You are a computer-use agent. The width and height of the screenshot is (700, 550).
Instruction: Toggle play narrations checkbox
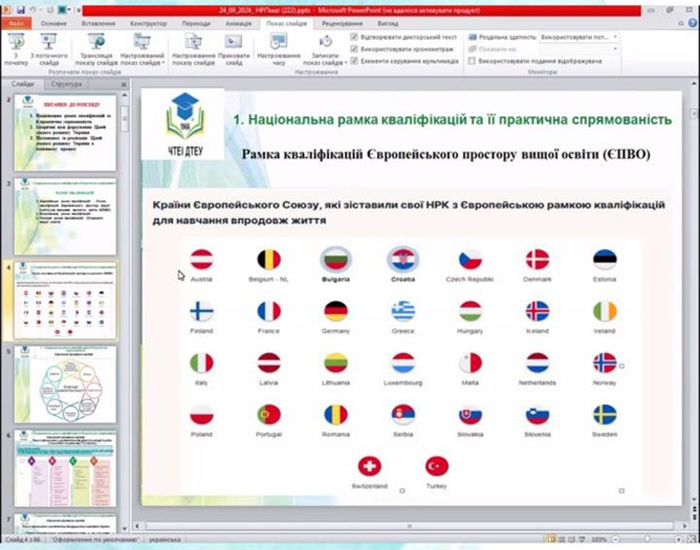pyautogui.click(x=355, y=37)
